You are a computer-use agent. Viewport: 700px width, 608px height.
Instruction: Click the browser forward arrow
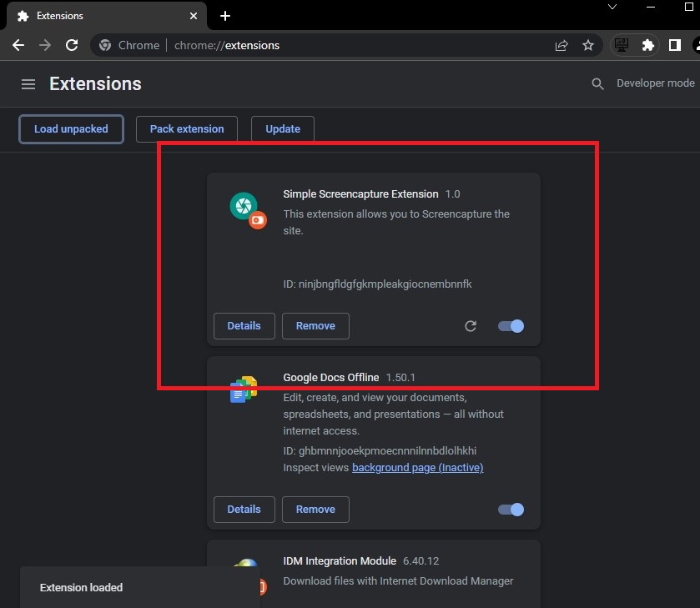(x=45, y=45)
